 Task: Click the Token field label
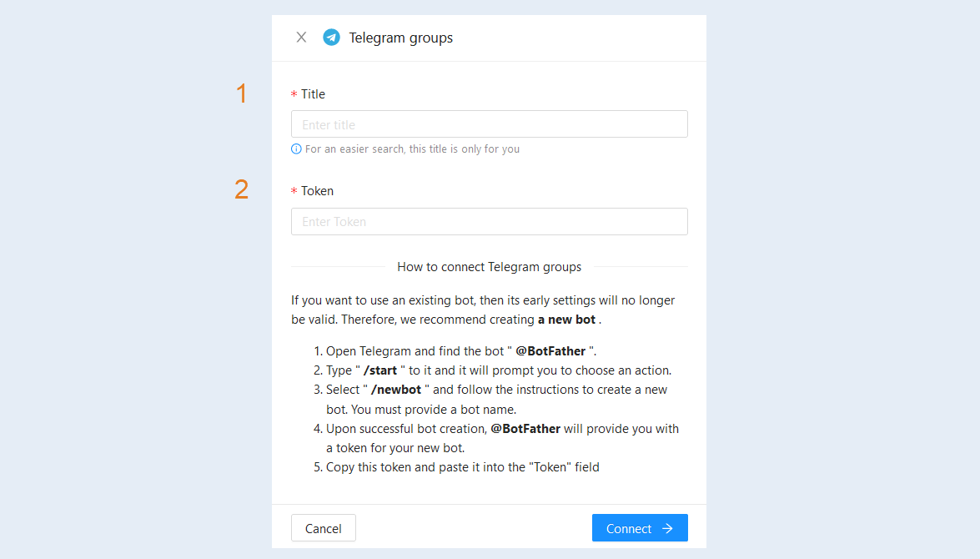click(x=318, y=191)
